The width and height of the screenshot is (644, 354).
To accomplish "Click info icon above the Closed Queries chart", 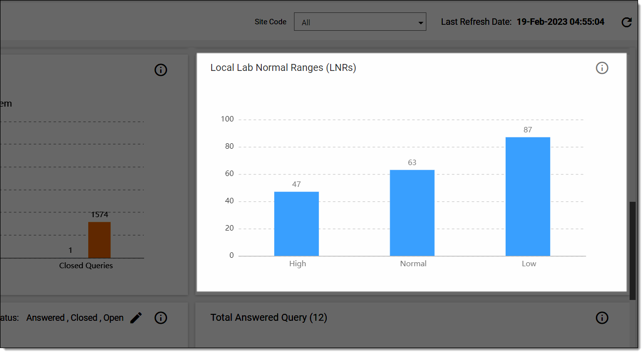I will 161,70.
